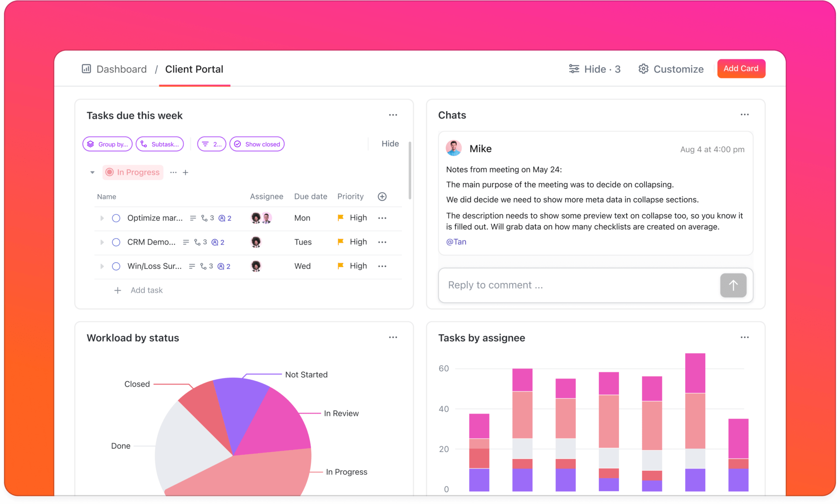Image resolution: width=840 pixels, height=504 pixels.
Task: Click the add column plus icon in task table
Action: point(381,196)
